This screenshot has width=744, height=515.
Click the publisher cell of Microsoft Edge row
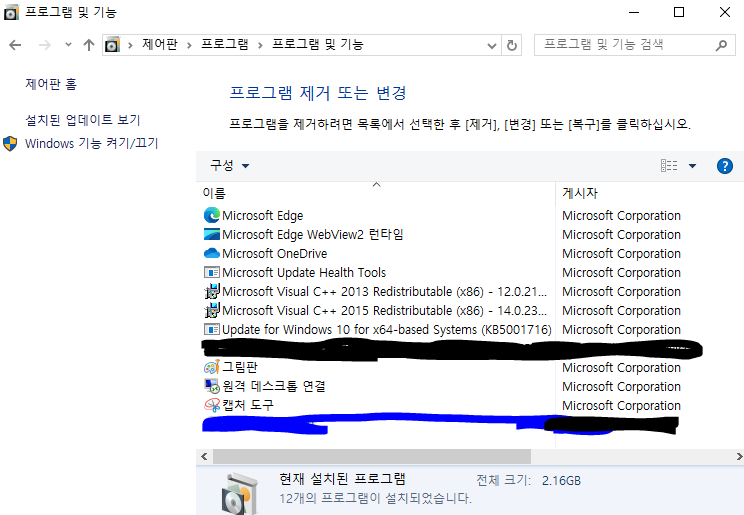(x=621, y=215)
